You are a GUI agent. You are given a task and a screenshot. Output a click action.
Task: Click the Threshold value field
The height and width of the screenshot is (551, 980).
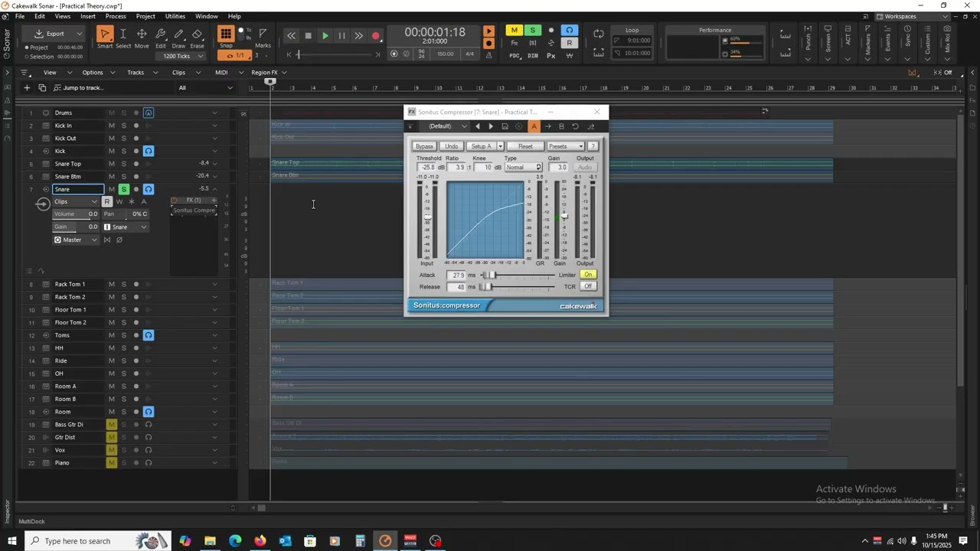click(427, 168)
